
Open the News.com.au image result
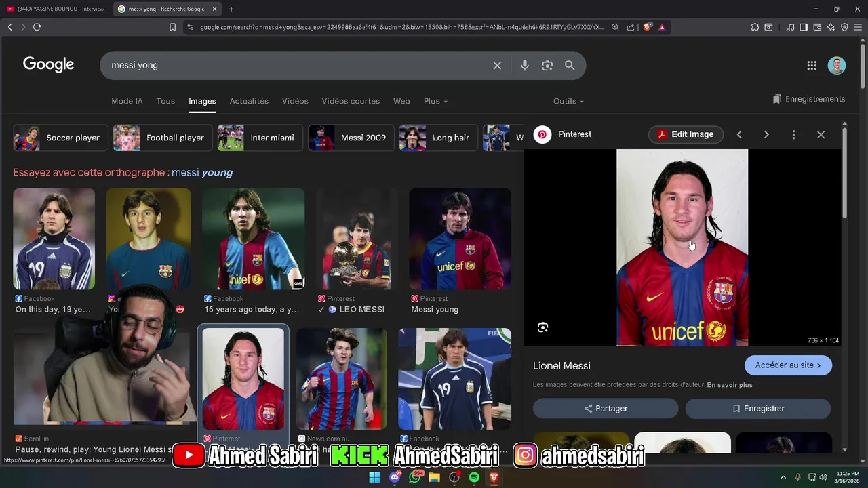(x=341, y=379)
